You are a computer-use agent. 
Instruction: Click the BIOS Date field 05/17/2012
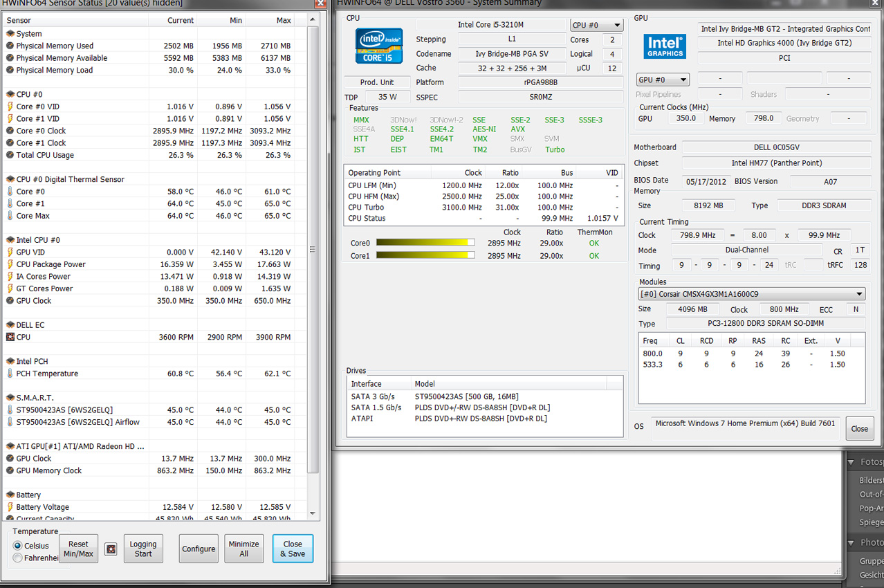706,181
